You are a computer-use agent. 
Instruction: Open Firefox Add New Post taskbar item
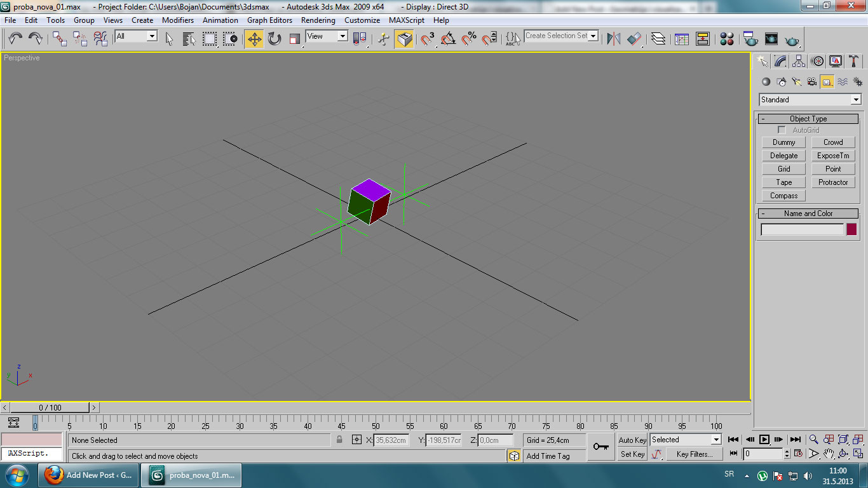pyautogui.click(x=89, y=475)
